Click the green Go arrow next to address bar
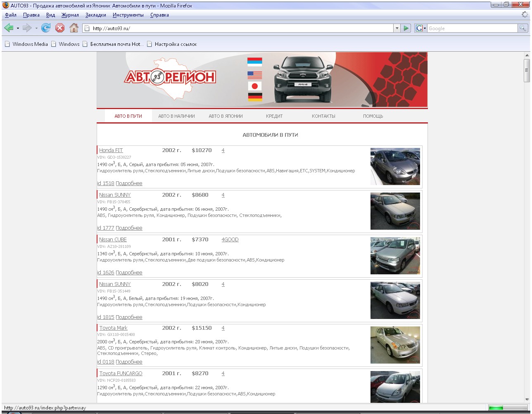Image resolution: width=532 pixels, height=414 pixels. pos(406,28)
